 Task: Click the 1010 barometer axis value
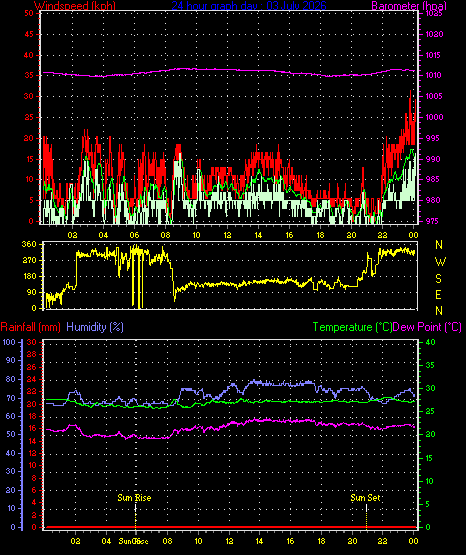point(434,75)
